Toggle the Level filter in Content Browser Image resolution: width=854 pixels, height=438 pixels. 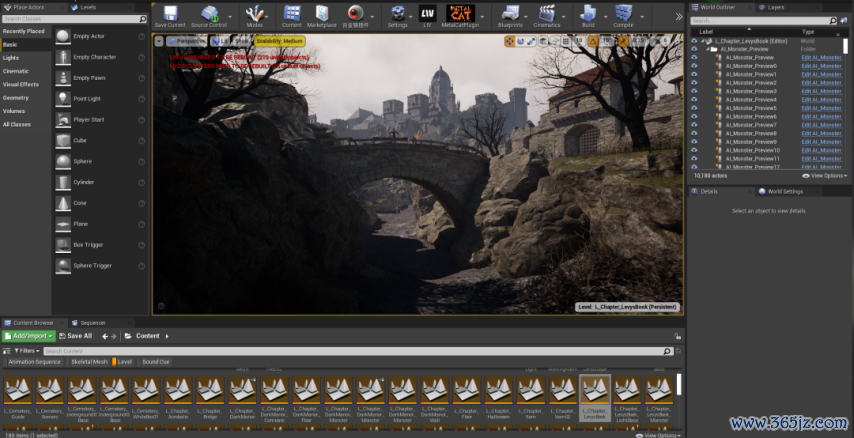pos(124,362)
